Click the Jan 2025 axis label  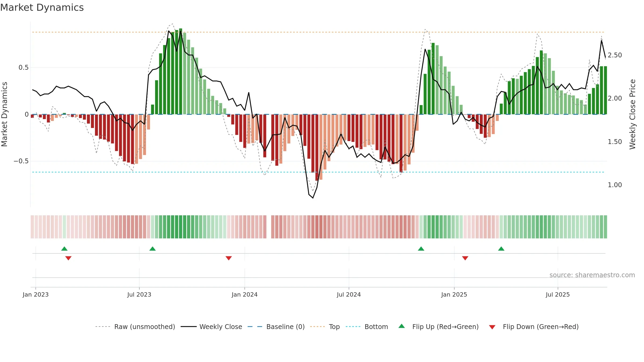coord(454,294)
